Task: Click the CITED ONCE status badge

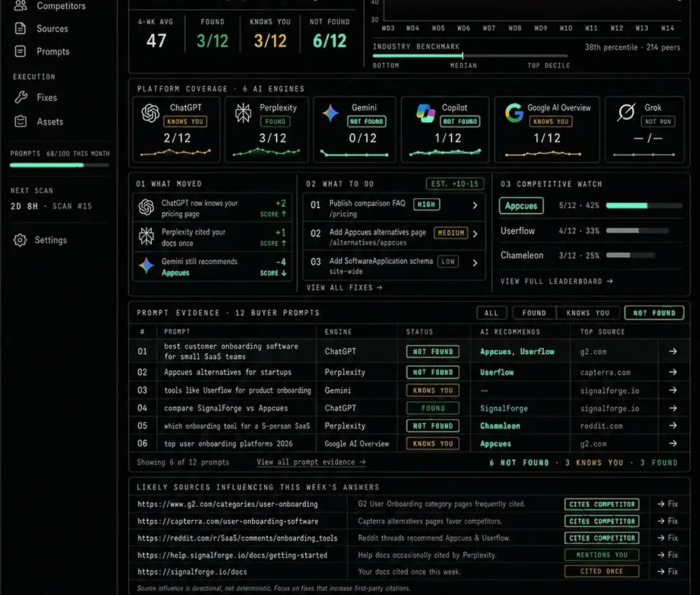Action: pos(602,571)
